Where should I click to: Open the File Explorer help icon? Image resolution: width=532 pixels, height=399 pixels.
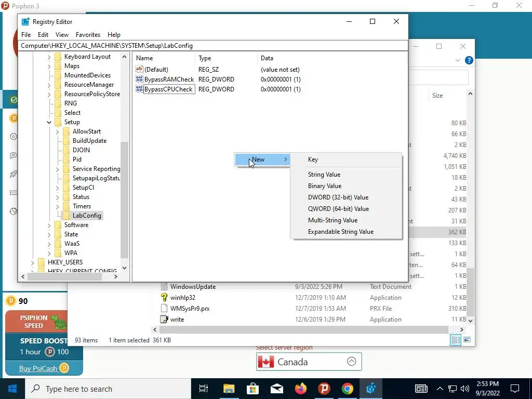point(469,60)
